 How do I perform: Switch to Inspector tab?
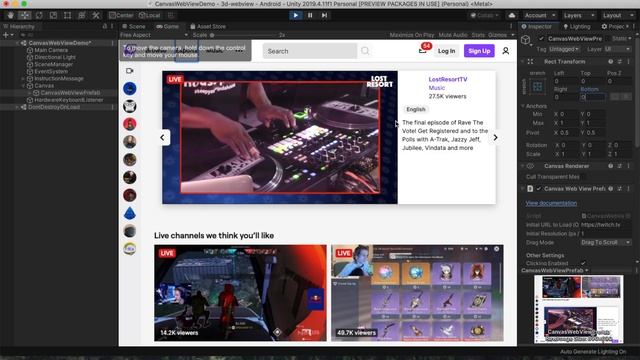coord(536,26)
